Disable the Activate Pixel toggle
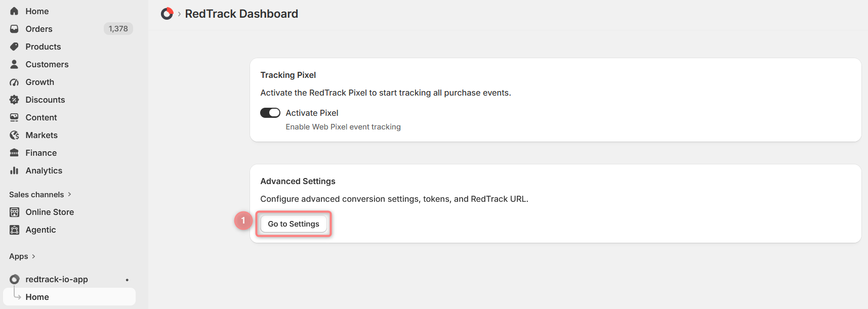This screenshot has width=868, height=309. [270, 113]
